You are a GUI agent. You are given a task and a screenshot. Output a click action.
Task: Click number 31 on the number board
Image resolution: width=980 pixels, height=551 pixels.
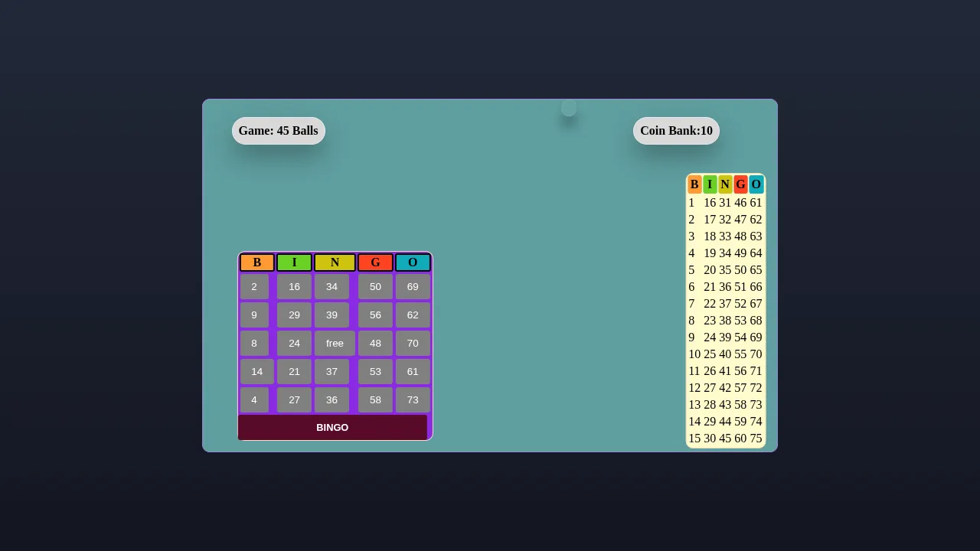(725, 203)
